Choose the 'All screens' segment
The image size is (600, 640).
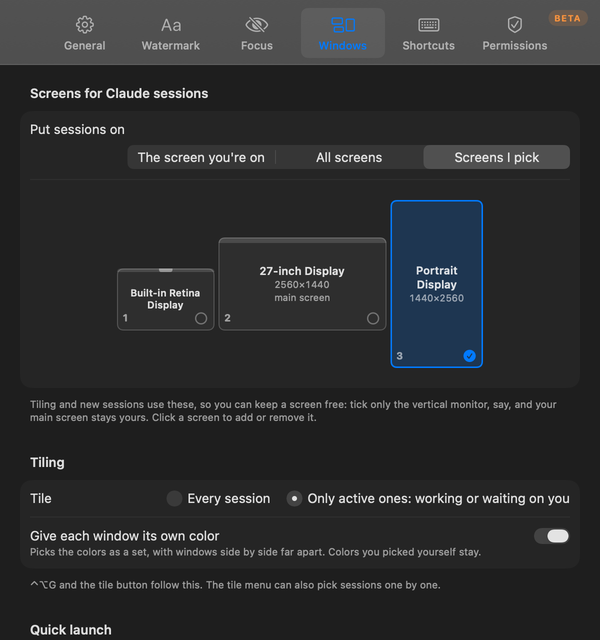point(349,157)
